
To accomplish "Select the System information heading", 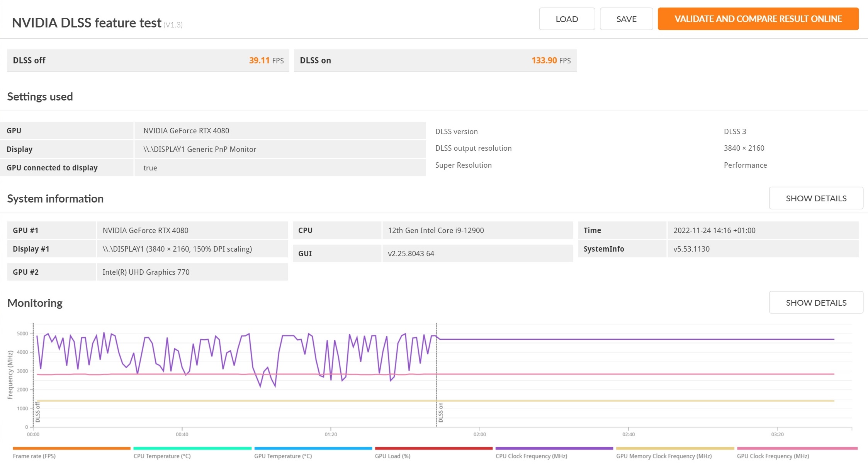I will pyautogui.click(x=55, y=199).
